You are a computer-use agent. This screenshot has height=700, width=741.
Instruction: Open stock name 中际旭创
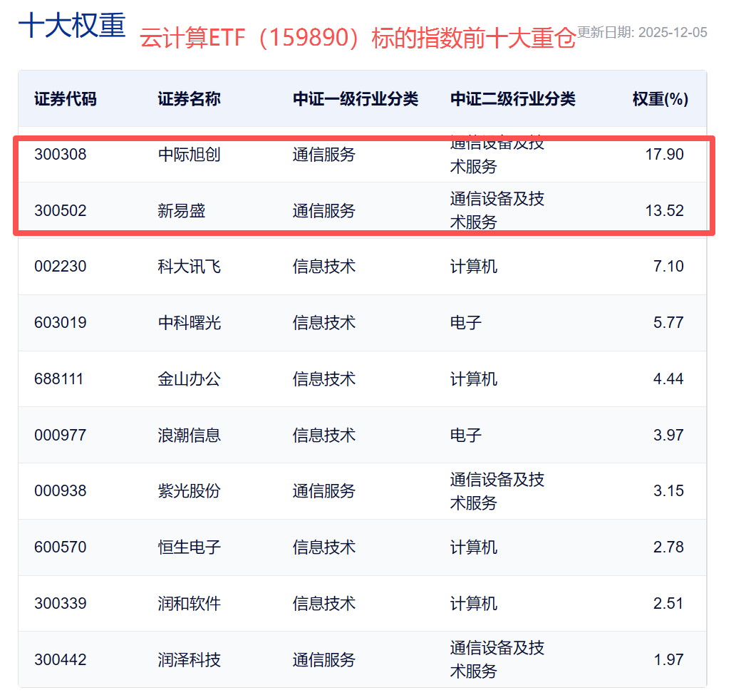[189, 155]
